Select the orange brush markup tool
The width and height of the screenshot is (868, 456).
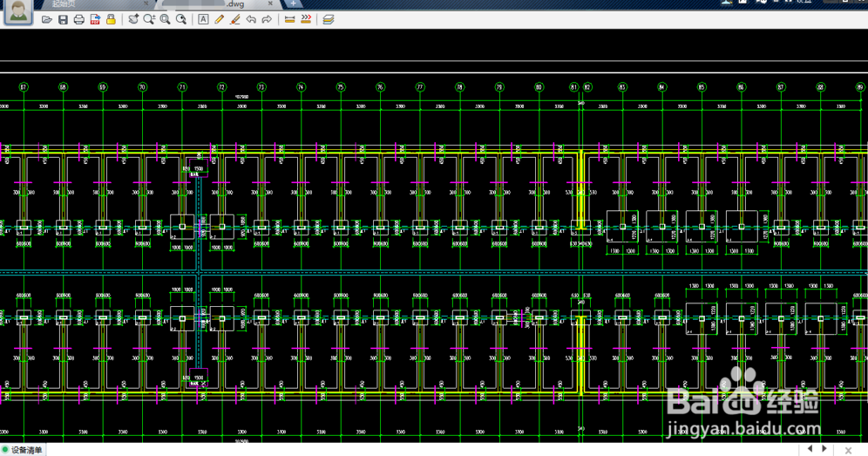[x=234, y=19]
